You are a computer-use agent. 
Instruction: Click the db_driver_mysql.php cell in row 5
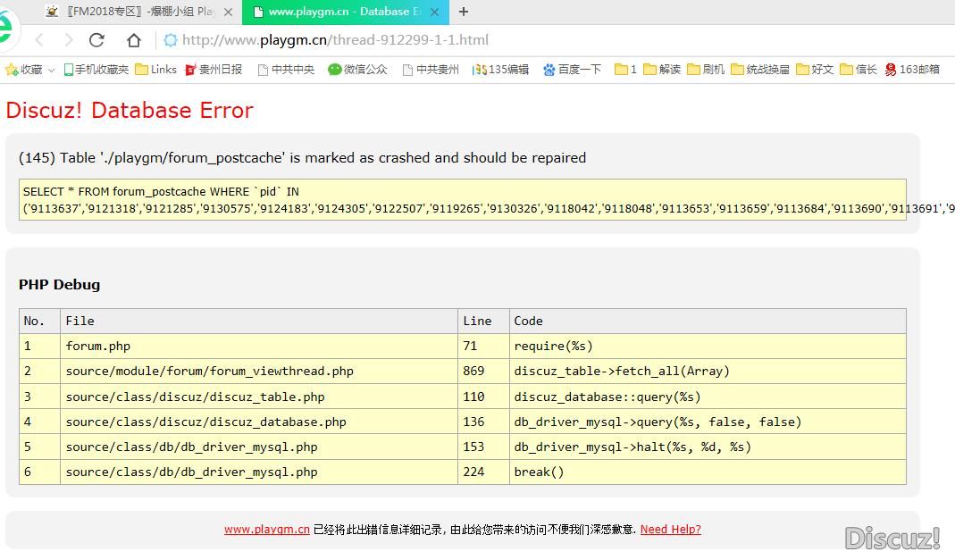259,447
